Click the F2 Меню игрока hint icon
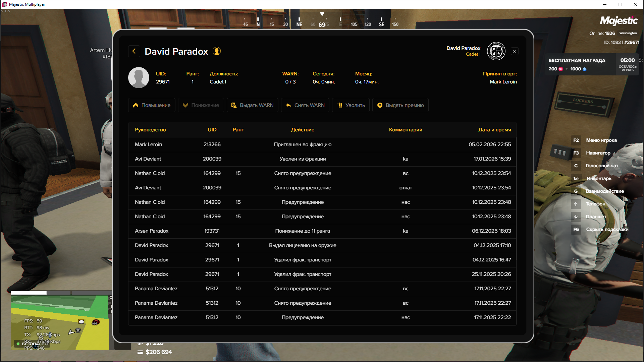The image size is (644, 362). tap(576, 140)
